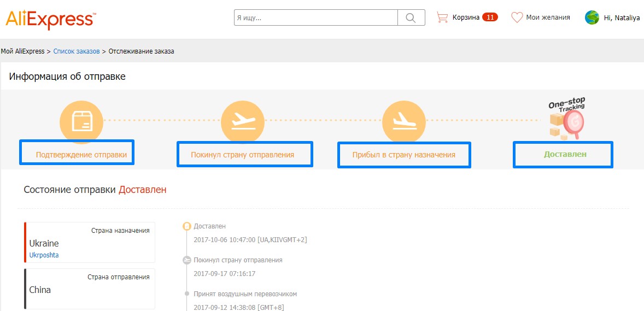The height and width of the screenshot is (311, 644).
Task: Focus the 'Я ищу...' search field
Action: [316, 17]
